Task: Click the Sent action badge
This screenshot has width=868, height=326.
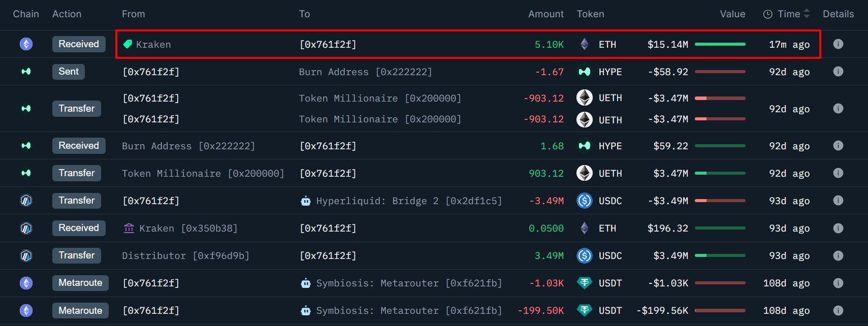Action: click(x=69, y=72)
